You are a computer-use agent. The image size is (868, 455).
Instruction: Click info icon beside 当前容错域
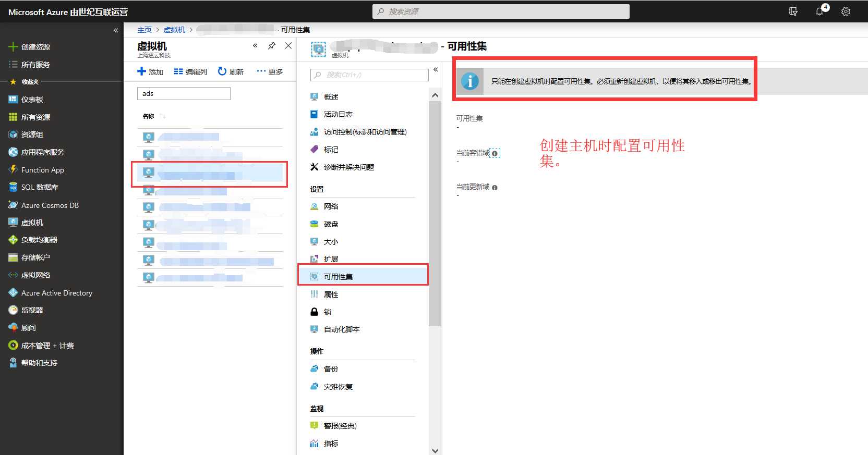(x=495, y=154)
